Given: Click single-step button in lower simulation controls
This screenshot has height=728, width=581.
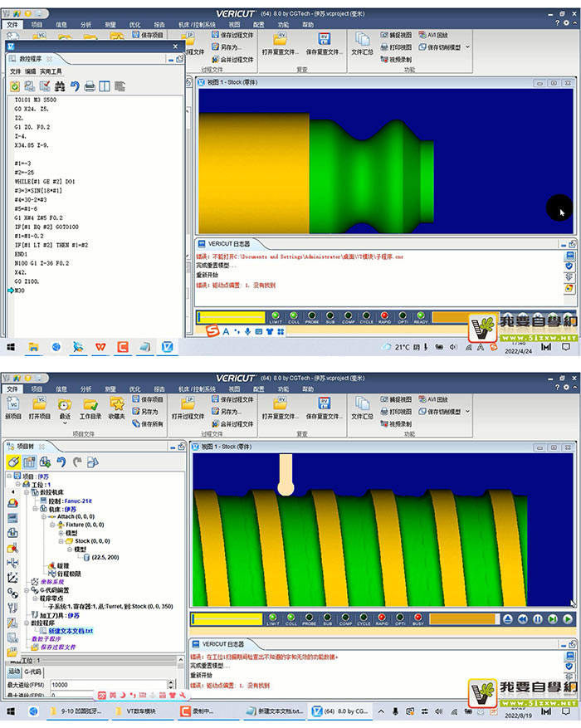Looking at the screenshot, I should click(x=553, y=619).
